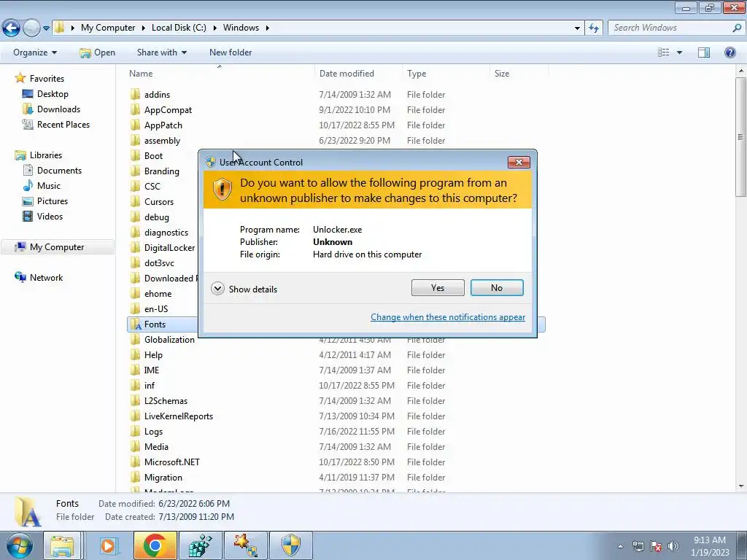Expand breadcrumb arrow after Windows
The height and width of the screenshot is (560, 747).
click(x=267, y=28)
